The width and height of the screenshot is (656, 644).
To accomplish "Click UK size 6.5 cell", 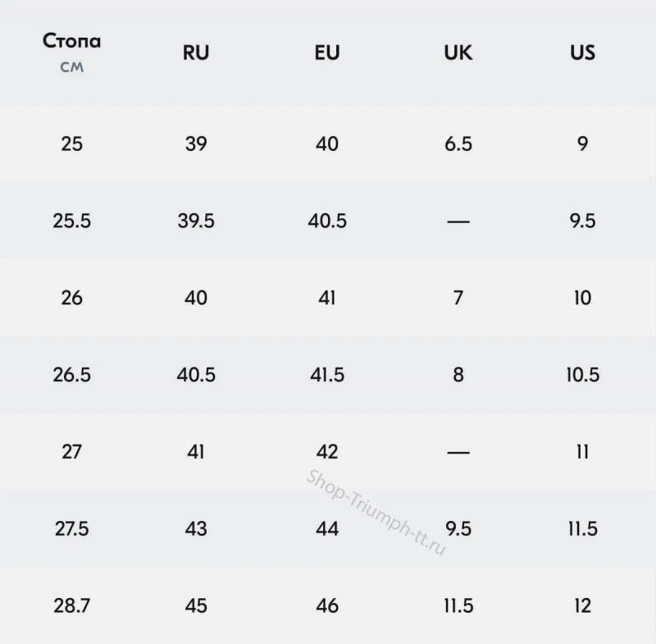I will click(458, 144).
